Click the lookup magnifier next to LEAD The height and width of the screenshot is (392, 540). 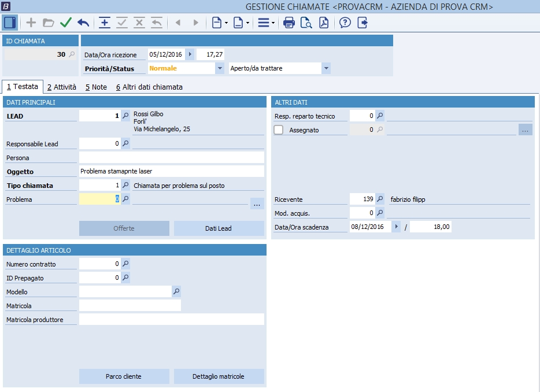click(125, 116)
